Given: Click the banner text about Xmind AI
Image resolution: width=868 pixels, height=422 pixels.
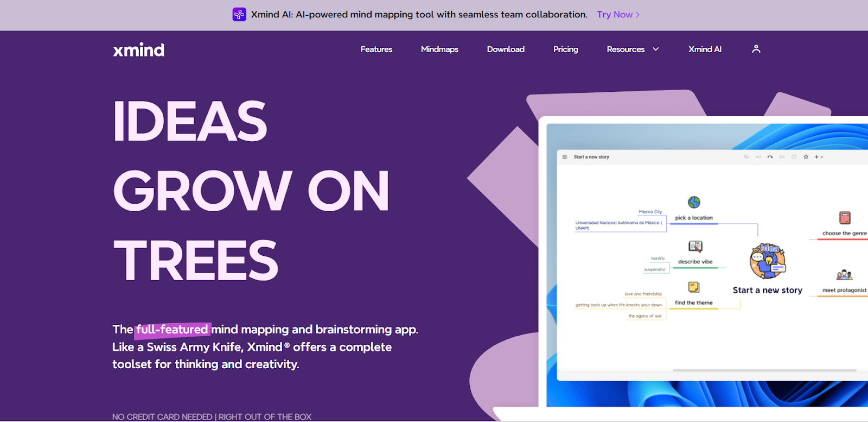Looking at the screenshot, I should point(419,15).
